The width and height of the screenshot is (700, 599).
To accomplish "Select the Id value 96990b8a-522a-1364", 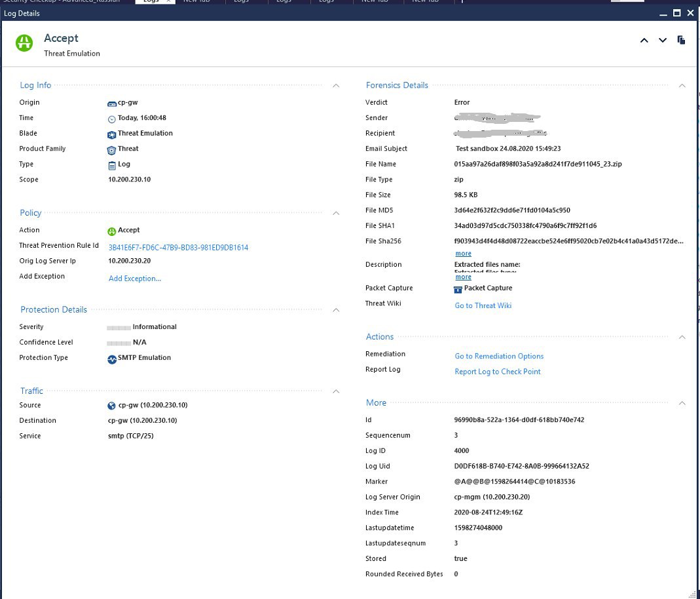I will click(x=519, y=420).
